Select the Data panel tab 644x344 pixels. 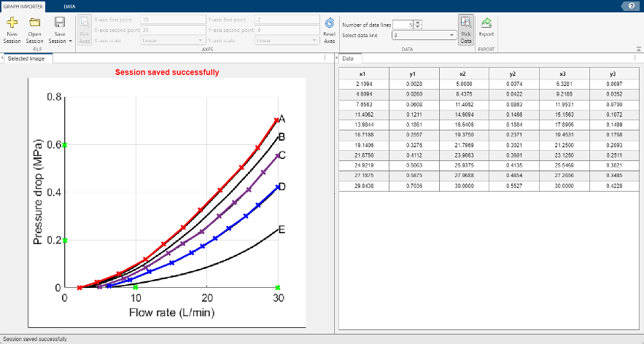(349, 58)
